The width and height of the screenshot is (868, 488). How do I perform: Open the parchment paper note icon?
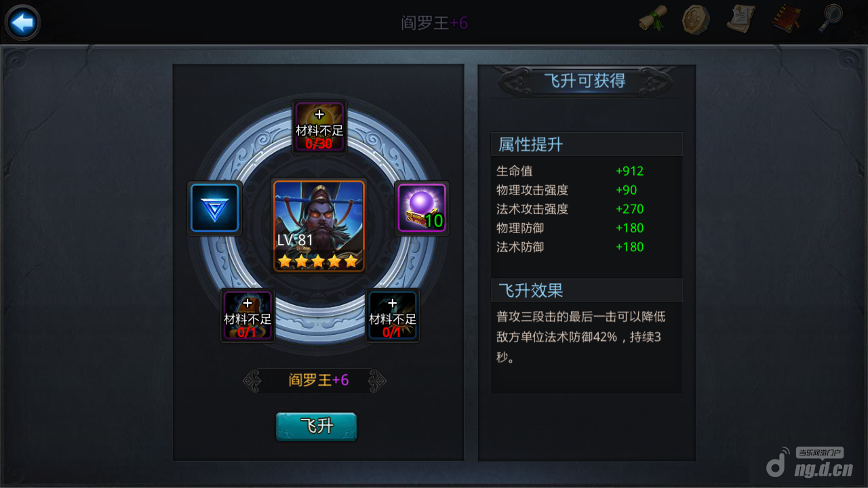click(741, 19)
